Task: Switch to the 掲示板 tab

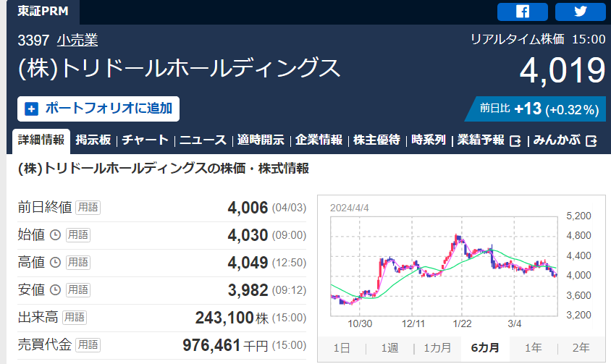Action: [93, 140]
